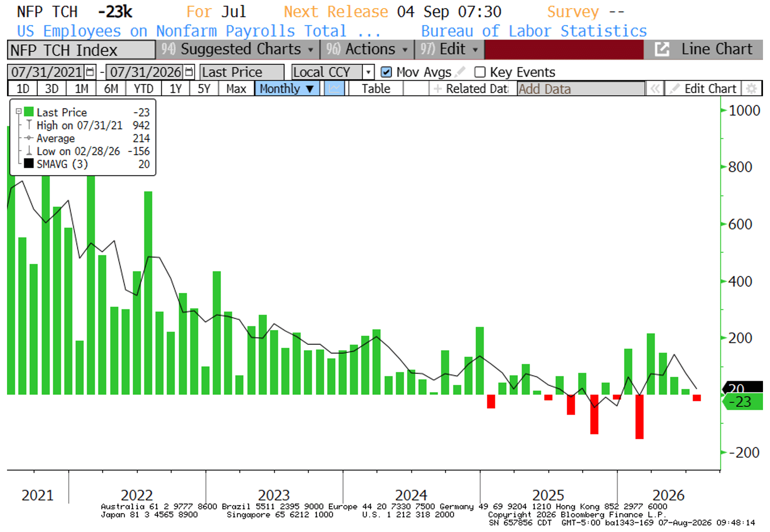Click the 'Average' legend row text
The image size is (770, 532).
click(56, 138)
